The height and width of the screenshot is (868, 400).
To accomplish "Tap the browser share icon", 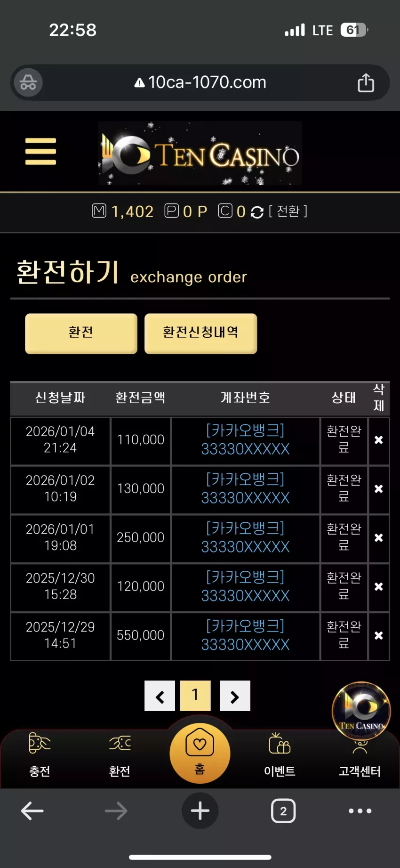I will pos(366,83).
